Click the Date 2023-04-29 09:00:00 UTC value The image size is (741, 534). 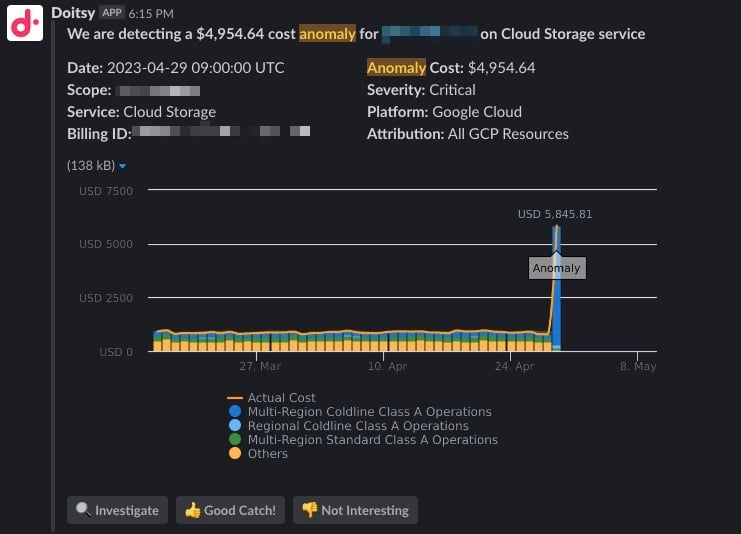(196, 68)
